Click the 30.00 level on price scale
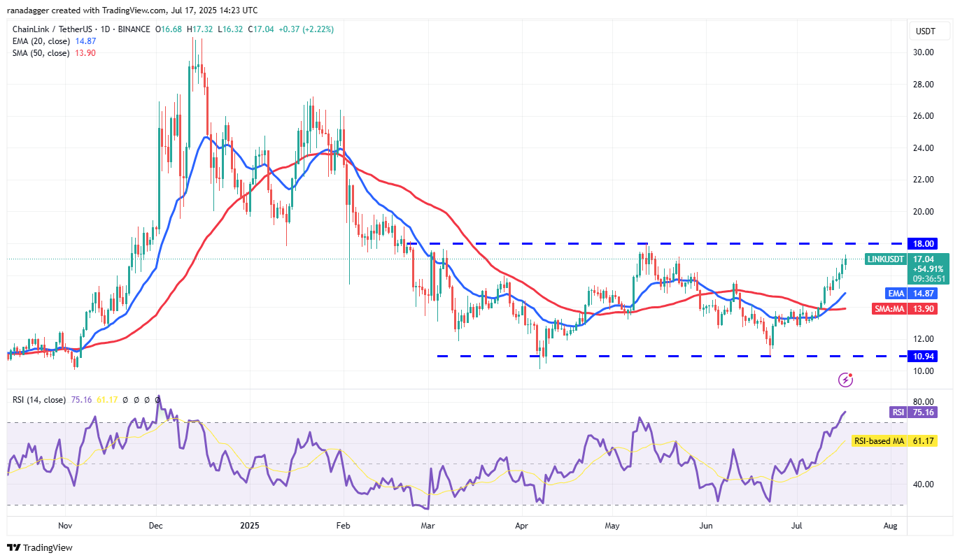The width and height of the screenshot is (960, 560). pos(924,52)
